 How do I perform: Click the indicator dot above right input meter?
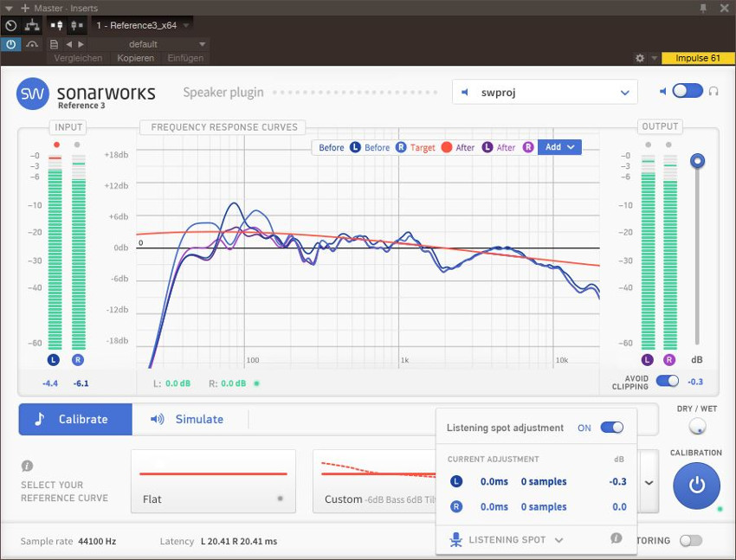tap(77, 145)
